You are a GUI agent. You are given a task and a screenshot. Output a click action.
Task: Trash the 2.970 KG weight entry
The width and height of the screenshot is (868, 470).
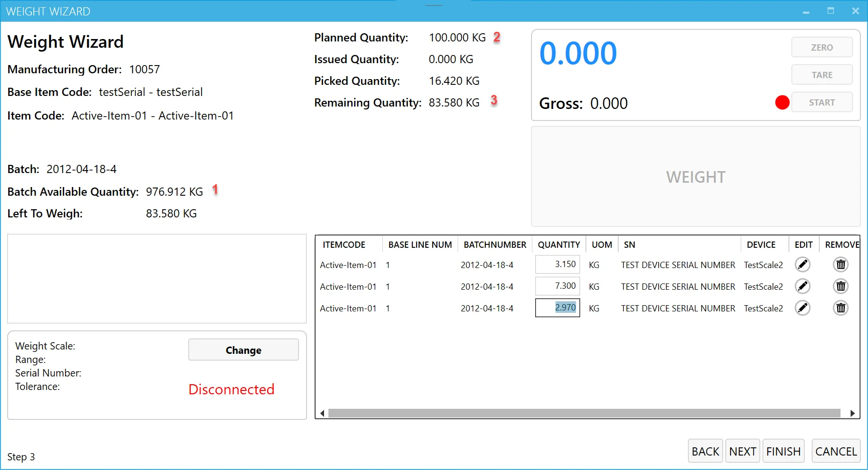841,308
